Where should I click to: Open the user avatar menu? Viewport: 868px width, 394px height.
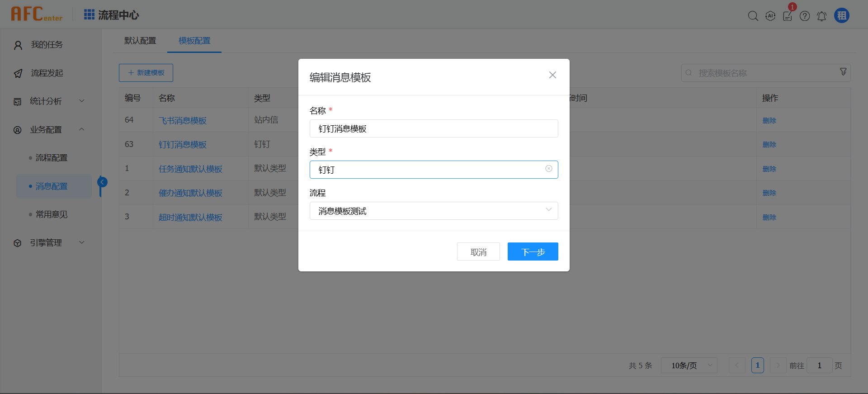point(842,15)
